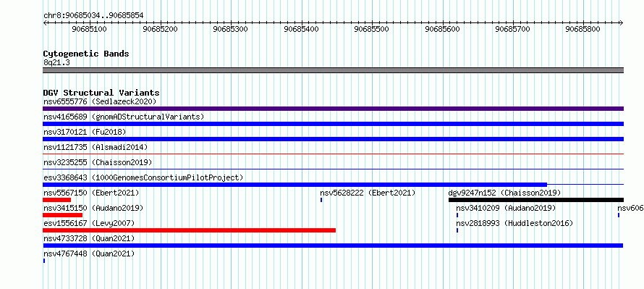Image resolution: width=644 pixels, height=289 pixels.
Task: Click the chr8:90685034..90685854 region label
Action: [93, 16]
